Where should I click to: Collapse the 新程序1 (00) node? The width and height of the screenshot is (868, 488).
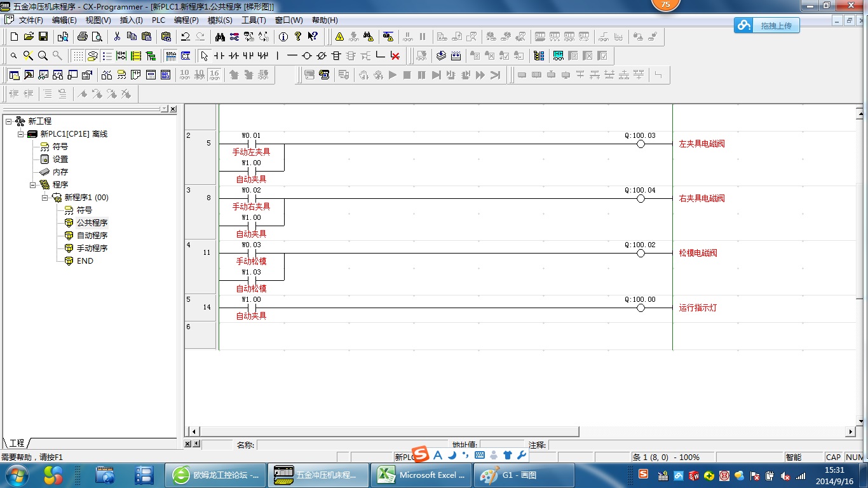[x=45, y=197]
